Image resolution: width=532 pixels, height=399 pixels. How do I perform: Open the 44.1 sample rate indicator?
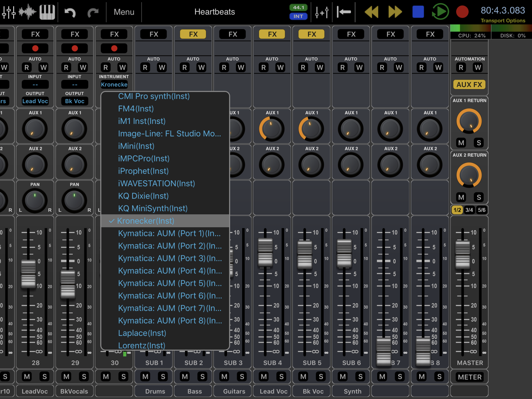coord(299,7)
